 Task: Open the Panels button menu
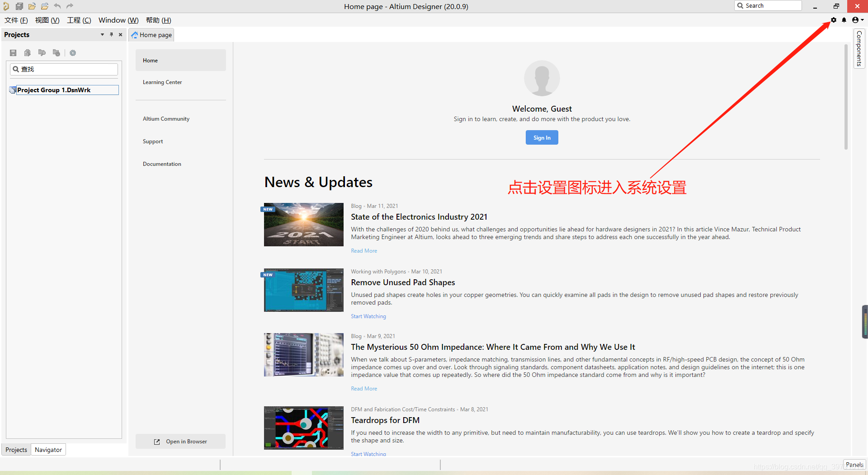(x=854, y=465)
